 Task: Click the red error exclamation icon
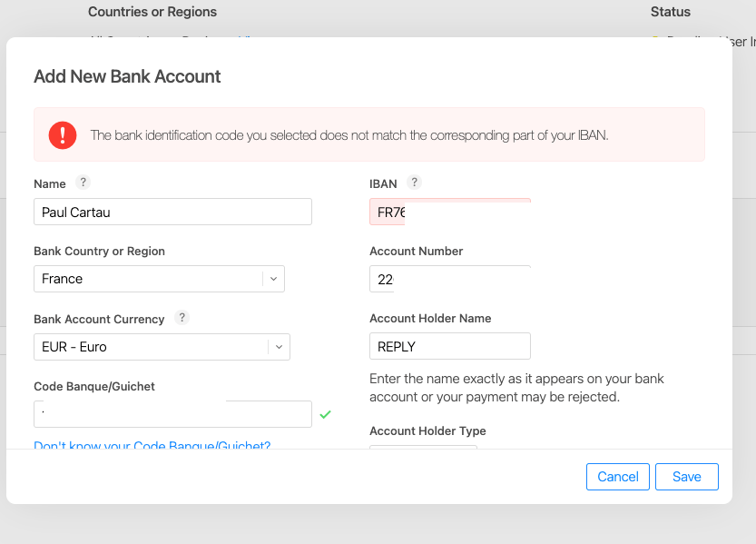pos(62,134)
